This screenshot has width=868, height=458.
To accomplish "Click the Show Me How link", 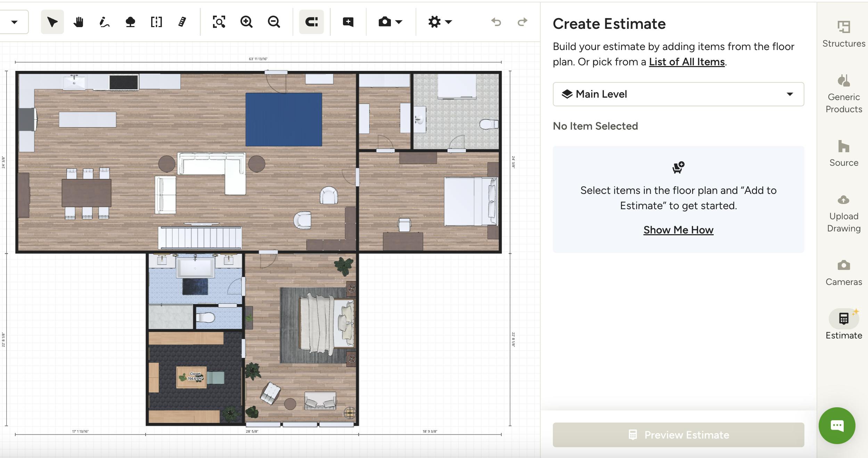I will coord(678,230).
